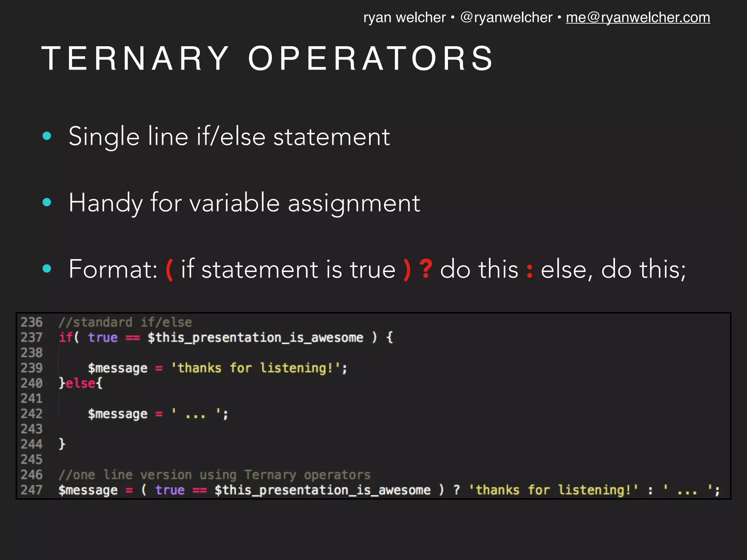Click the '//standard if/else' comment on line 236
This screenshot has height=560, width=747.
125,322
